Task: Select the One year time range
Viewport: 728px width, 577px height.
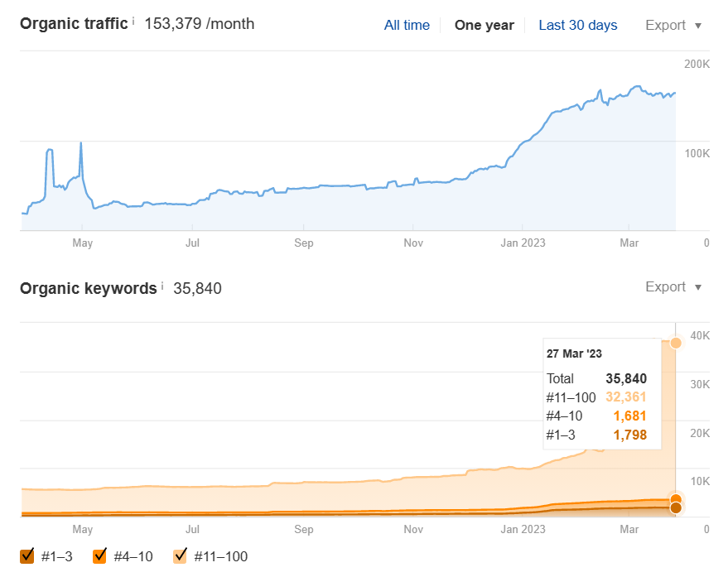Action: tap(484, 25)
